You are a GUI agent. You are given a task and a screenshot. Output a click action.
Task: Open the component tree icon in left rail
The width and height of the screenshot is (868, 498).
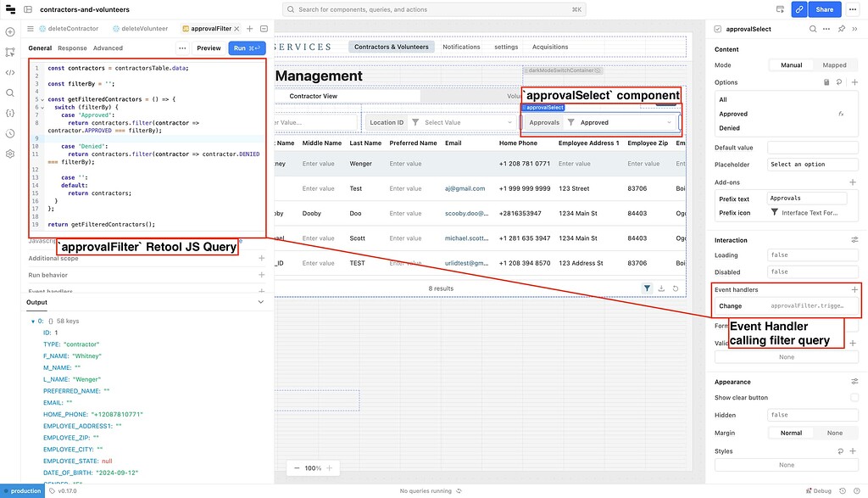(x=10, y=52)
